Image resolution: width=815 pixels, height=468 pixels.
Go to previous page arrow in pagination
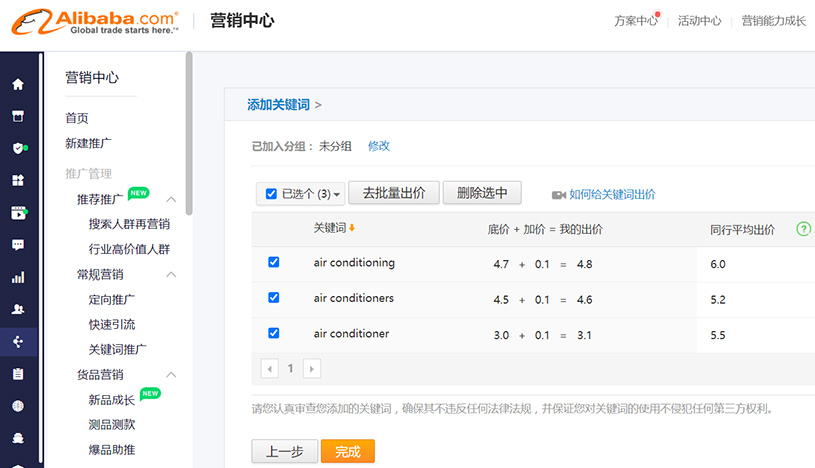pos(269,369)
